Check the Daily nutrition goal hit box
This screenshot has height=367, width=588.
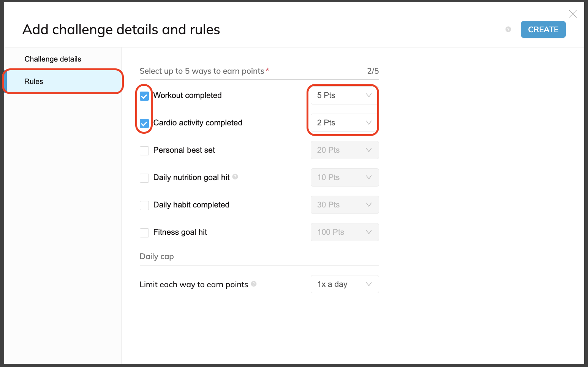[144, 178]
